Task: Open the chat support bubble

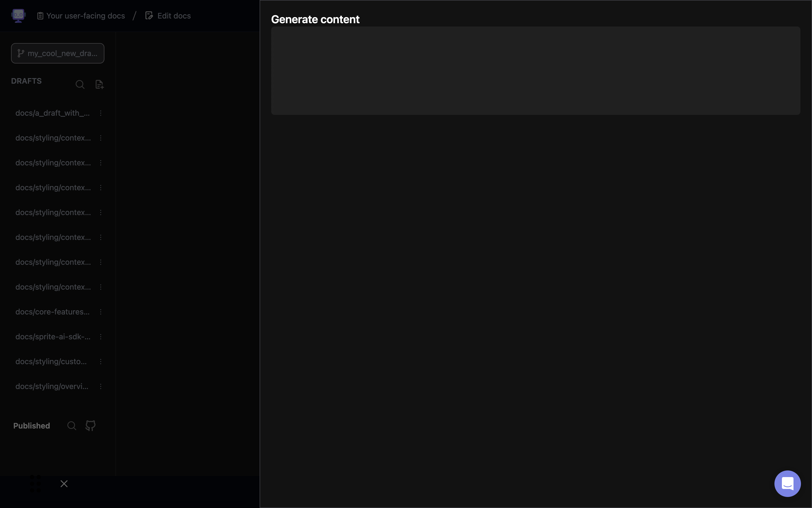Action: tap(787, 483)
